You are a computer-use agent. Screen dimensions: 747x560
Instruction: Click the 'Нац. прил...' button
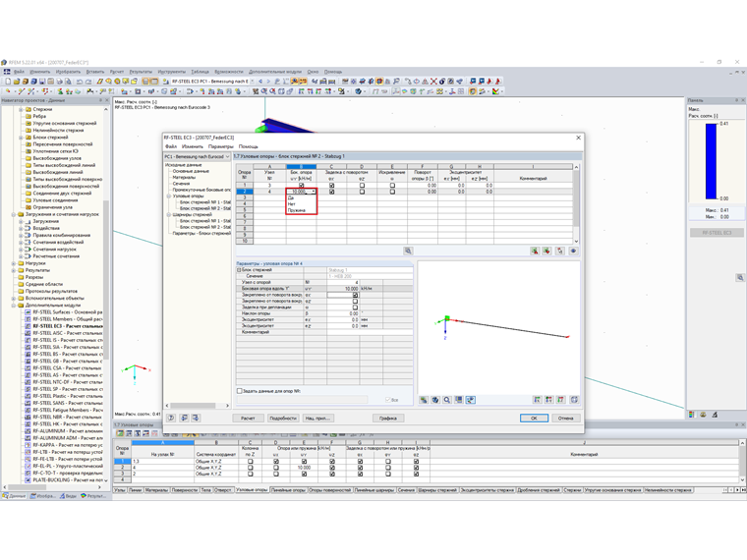click(x=317, y=419)
